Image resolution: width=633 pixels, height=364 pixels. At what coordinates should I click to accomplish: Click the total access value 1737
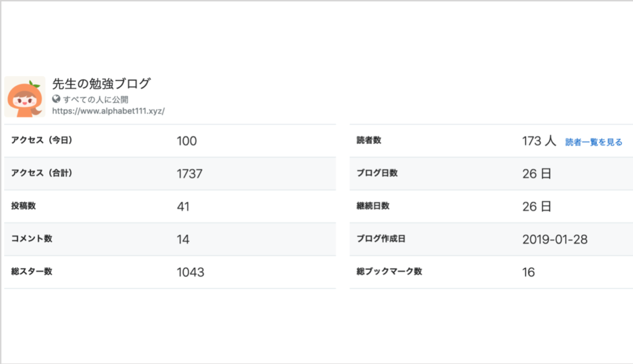[189, 174]
